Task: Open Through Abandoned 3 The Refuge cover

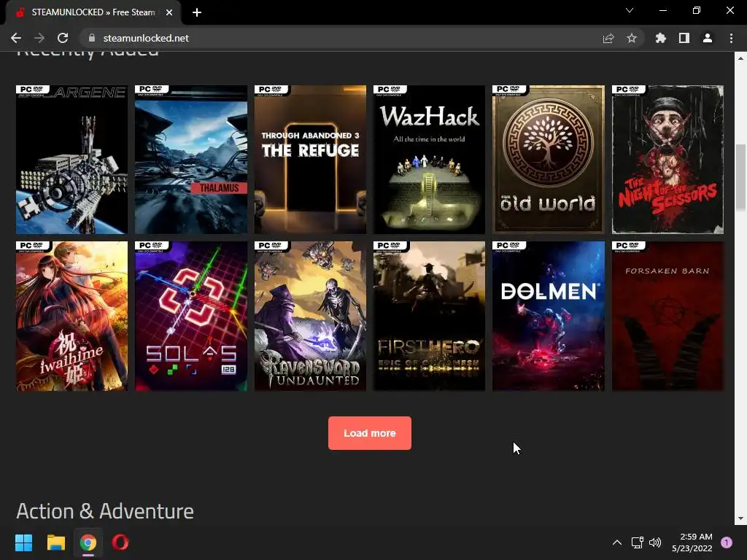Action: 310,160
